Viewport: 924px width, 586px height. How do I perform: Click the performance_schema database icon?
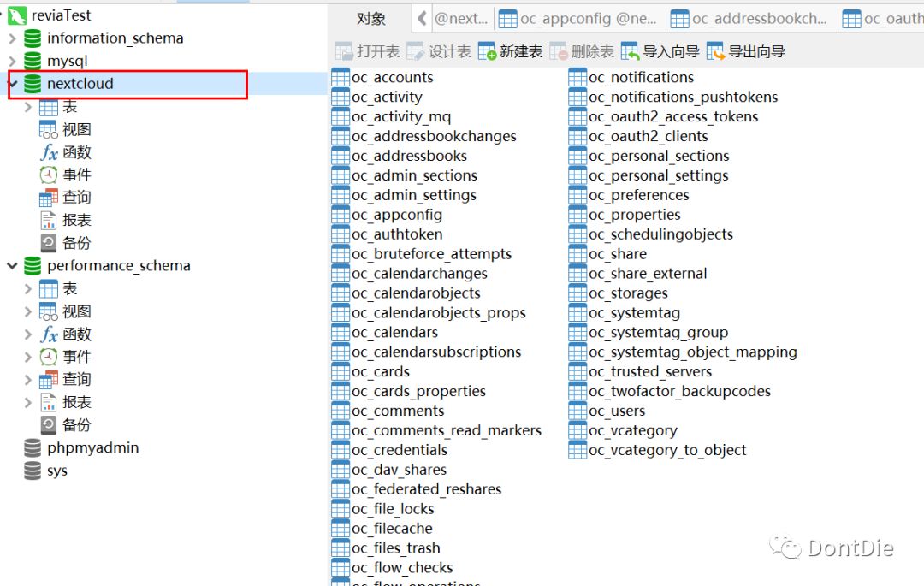(x=33, y=265)
